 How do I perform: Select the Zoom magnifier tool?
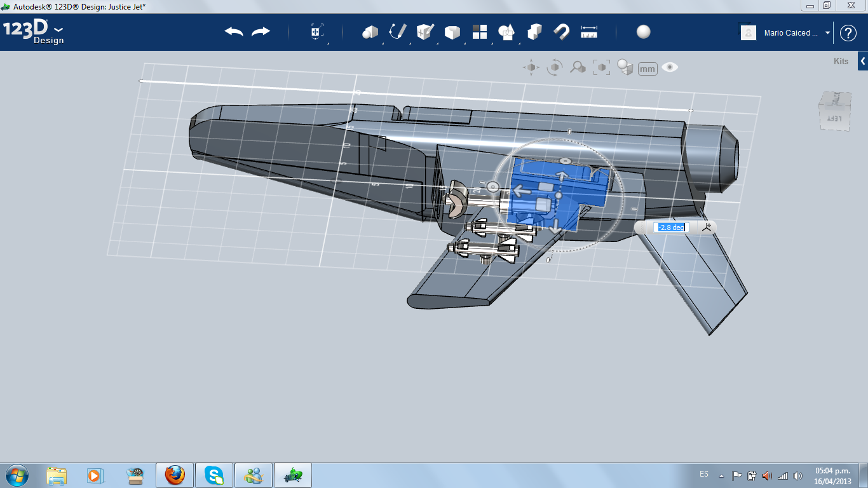click(x=578, y=67)
